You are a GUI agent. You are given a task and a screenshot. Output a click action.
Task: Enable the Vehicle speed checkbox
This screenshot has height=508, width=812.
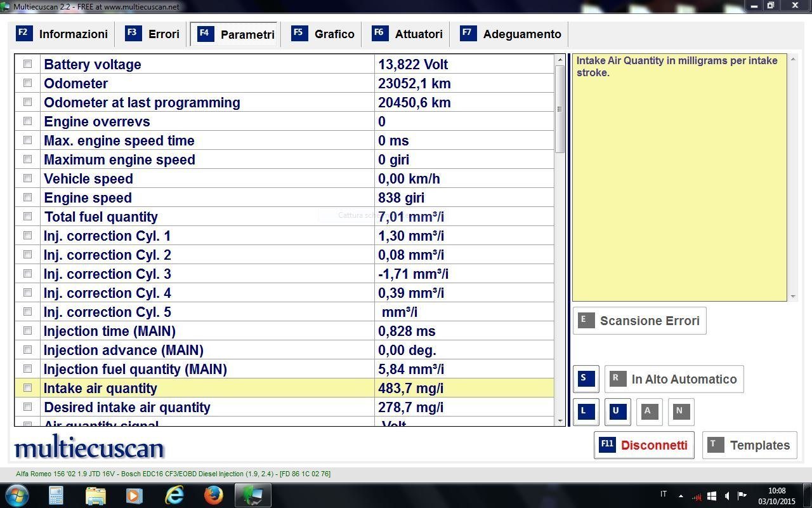pos(27,178)
